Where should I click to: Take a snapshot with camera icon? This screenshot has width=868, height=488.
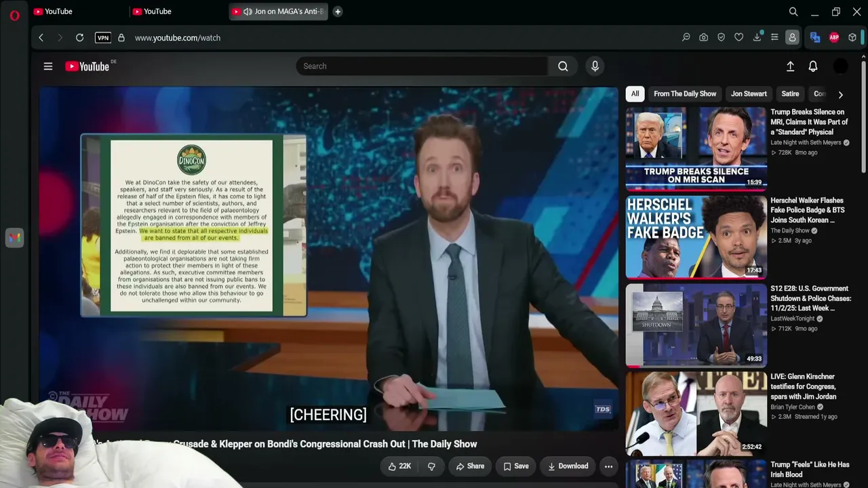[x=704, y=37]
